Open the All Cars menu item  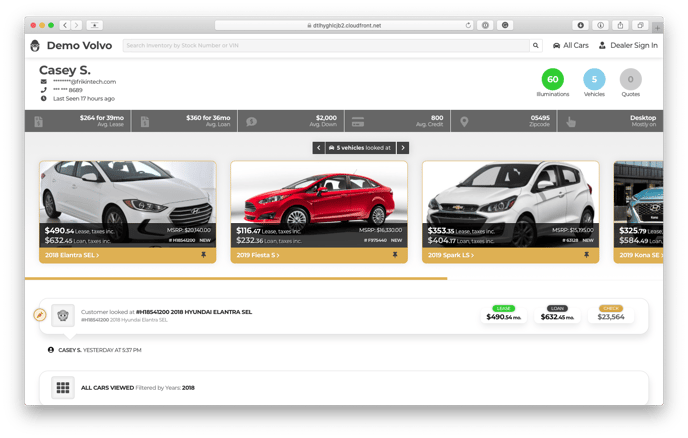[x=570, y=46]
